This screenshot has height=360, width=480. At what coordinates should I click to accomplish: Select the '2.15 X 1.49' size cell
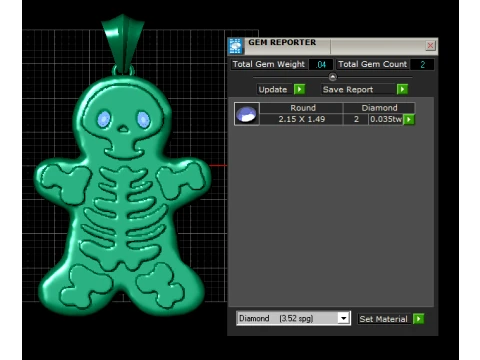pyautogui.click(x=302, y=119)
